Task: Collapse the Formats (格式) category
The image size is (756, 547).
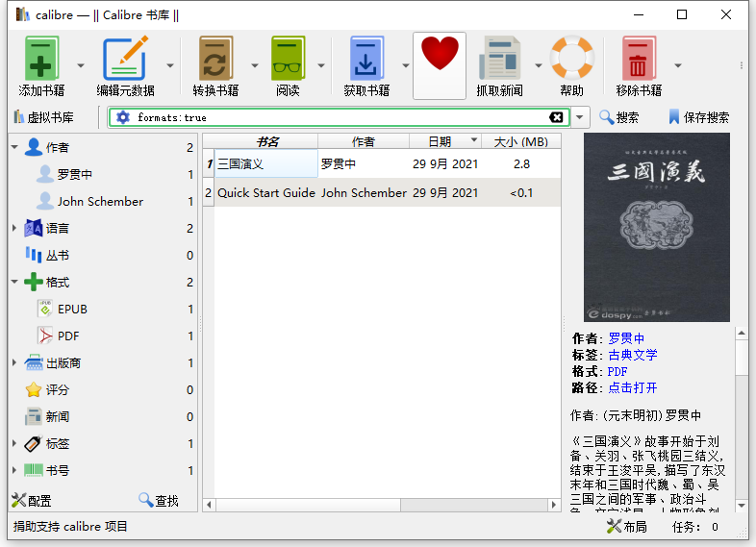Action: tap(15, 282)
